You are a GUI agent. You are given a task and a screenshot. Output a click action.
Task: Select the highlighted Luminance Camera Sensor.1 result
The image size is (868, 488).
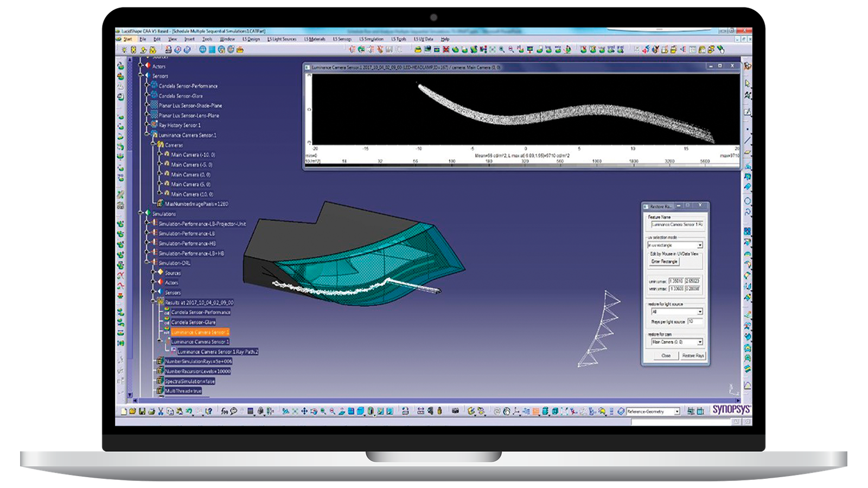point(200,332)
